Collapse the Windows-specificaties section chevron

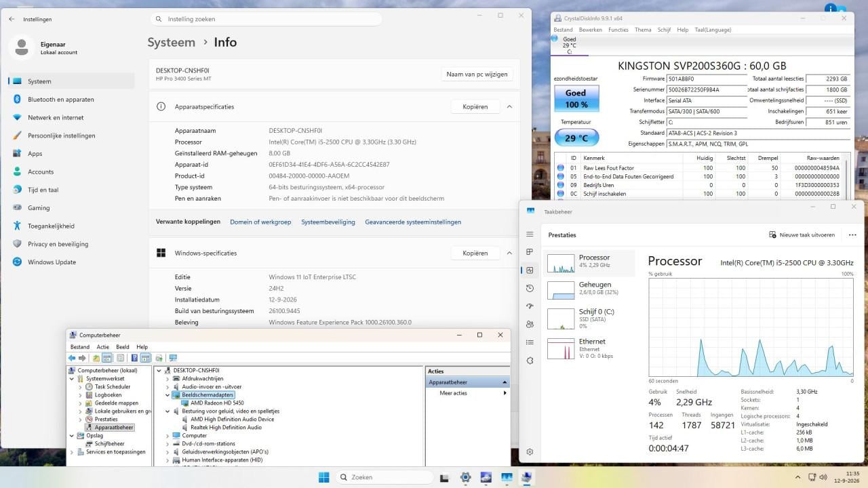pos(509,253)
